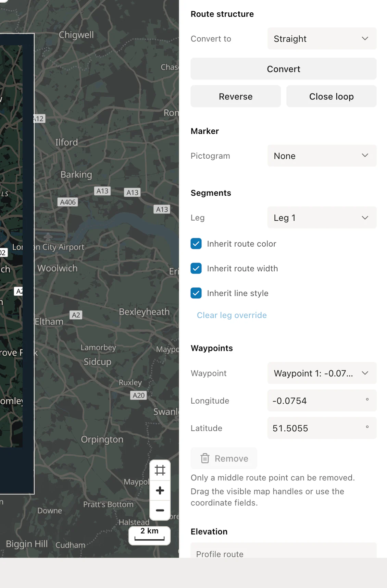Click the Waypoints section heading
This screenshot has height=588, width=387.
pos(212,348)
